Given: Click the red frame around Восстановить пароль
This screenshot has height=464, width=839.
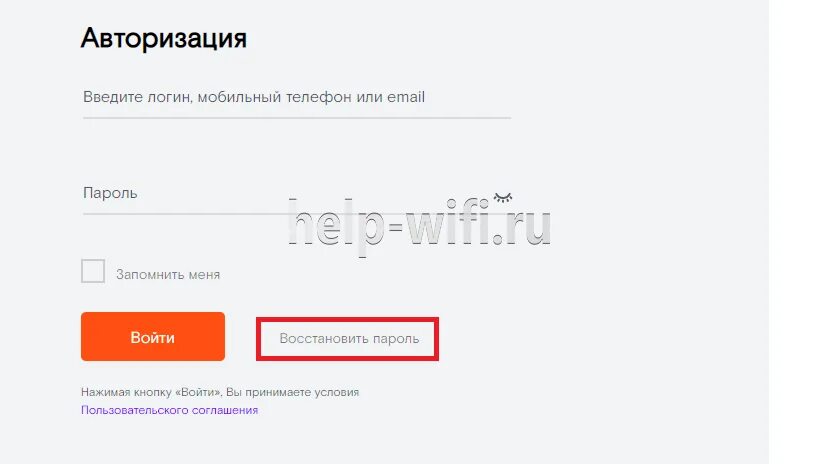Looking at the screenshot, I should click(x=347, y=320).
